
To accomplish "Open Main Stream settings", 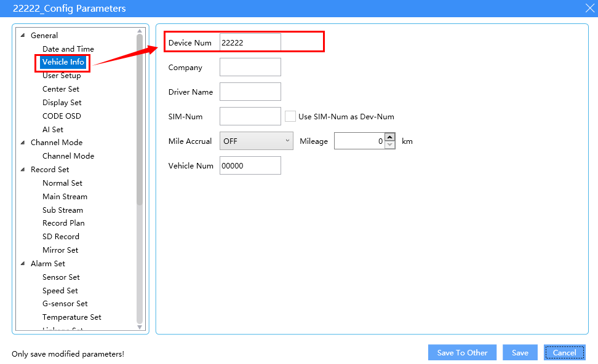I will coord(65,197).
